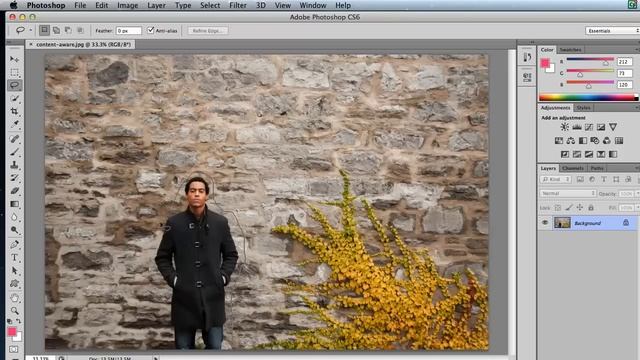Open the Image menu
The image size is (640, 360).
point(128,5)
